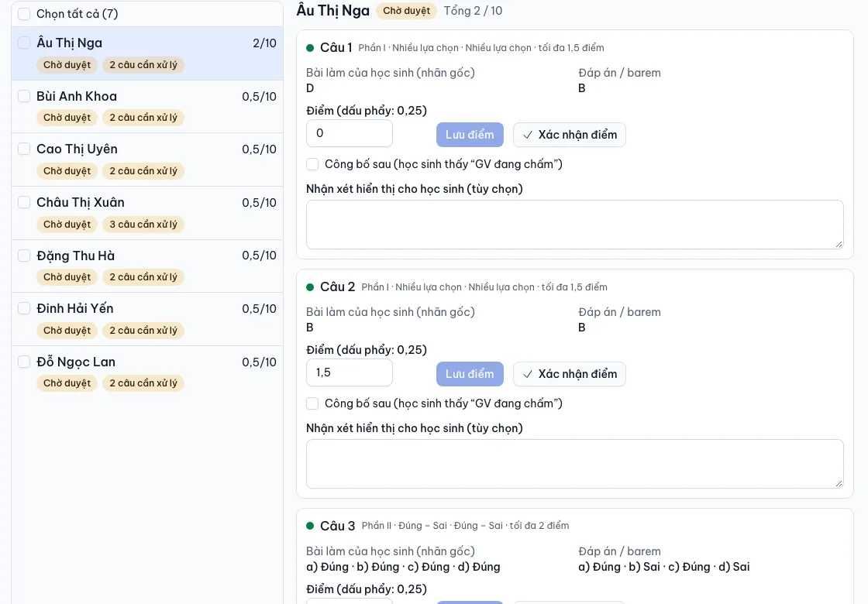Click the 'Câu 2' question heading
The image size is (868, 604).
tap(338, 287)
